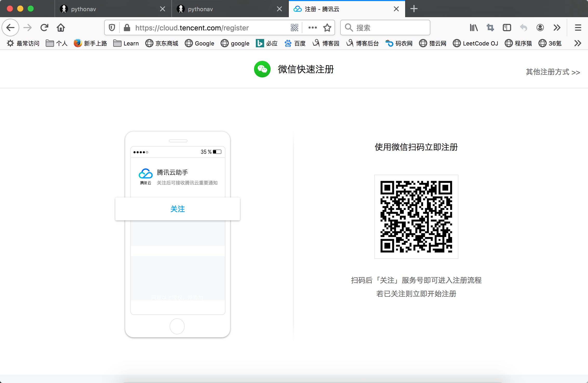The height and width of the screenshot is (383, 588).
Task: Click the 关注后可接收腾讯云重要通知 text
Action: tap(187, 183)
